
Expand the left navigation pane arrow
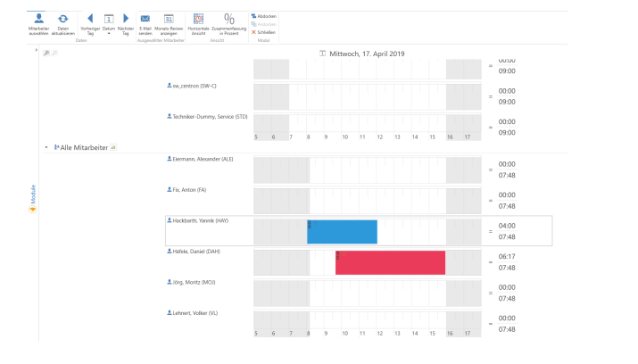click(x=35, y=52)
